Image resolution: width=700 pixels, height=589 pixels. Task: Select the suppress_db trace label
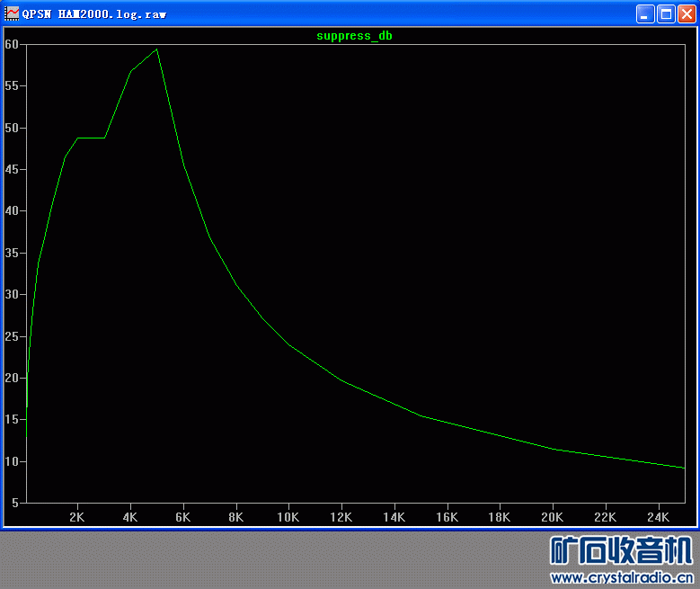point(354,36)
